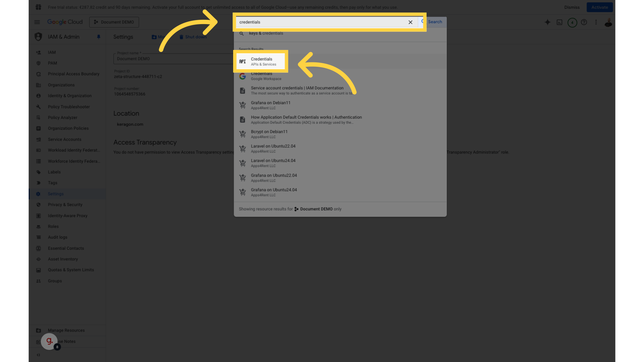644x362 pixels.
Task: Open the three-dot settings and utilities menu
Action: pos(596,22)
